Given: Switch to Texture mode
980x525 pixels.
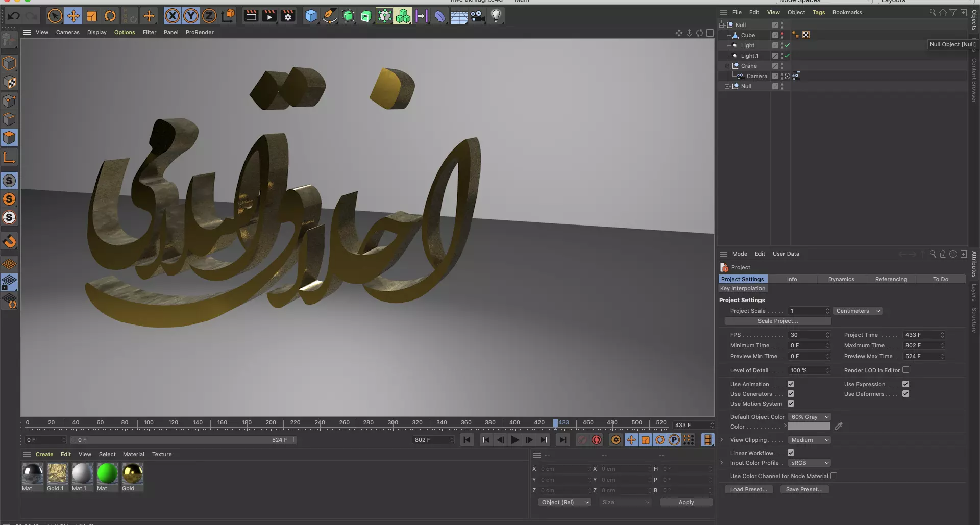Looking at the screenshot, I should 9,82.
